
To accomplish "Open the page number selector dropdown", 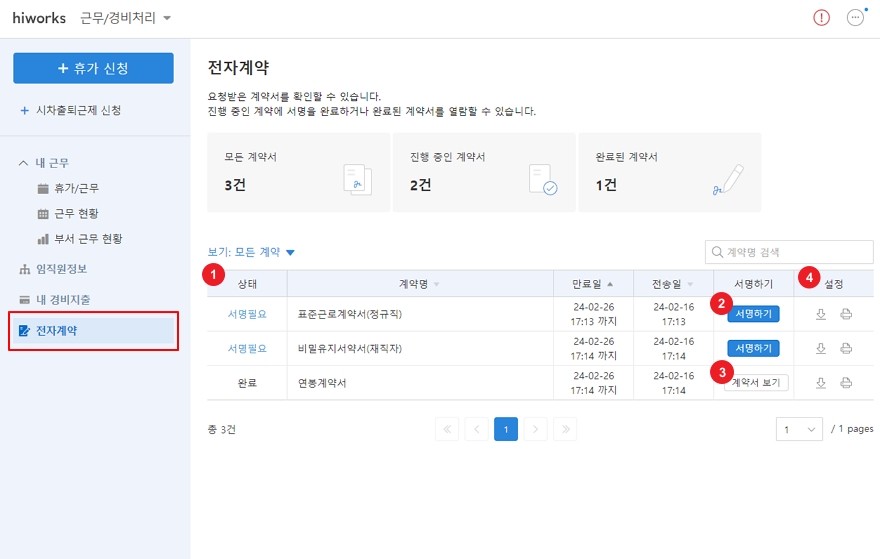I will point(799,429).
